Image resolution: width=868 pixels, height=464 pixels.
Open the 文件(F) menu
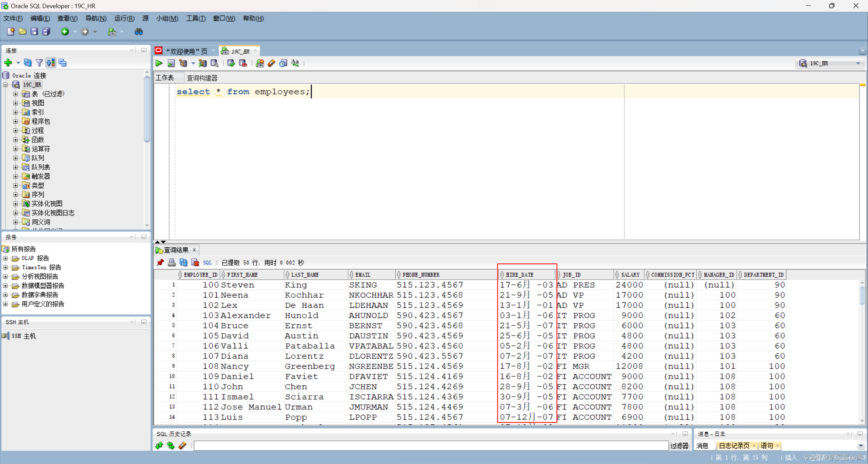13,18
